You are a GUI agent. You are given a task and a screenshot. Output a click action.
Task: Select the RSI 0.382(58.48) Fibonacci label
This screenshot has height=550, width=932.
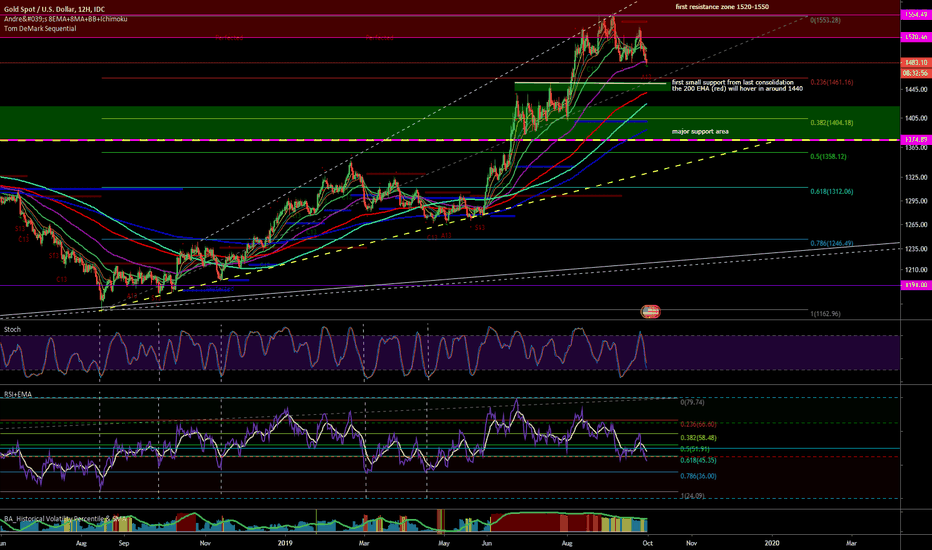pyautogui.click(x=698, y=438)
